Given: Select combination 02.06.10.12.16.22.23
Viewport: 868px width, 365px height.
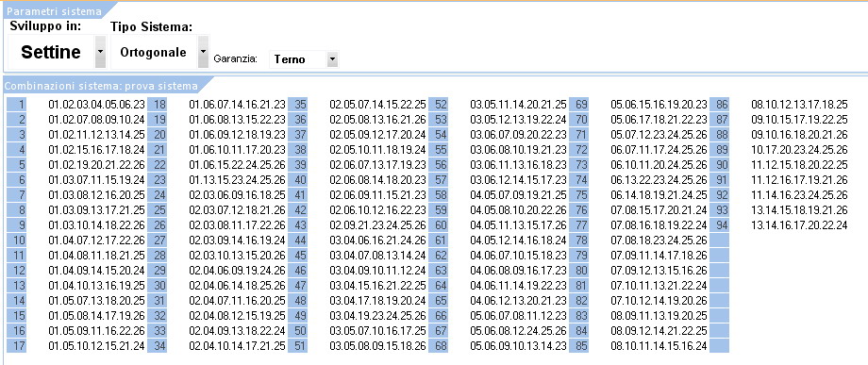Looking at the screenshot, I should [x=378, y=210].
